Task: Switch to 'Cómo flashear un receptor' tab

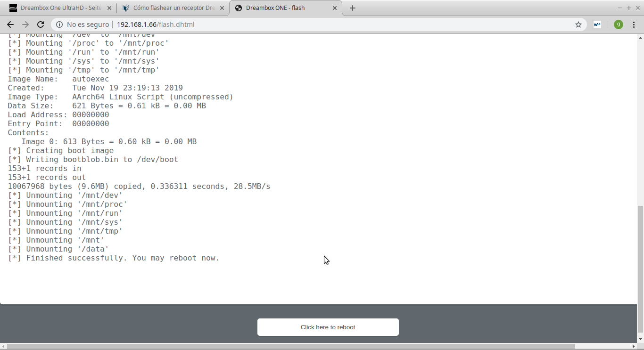Action: [170, 8]
